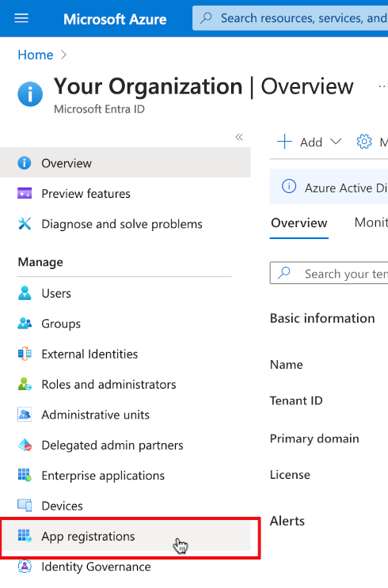Click the gear icon in command bar
The width and height of the screenshot is (388, 588).
click(364, 142)
